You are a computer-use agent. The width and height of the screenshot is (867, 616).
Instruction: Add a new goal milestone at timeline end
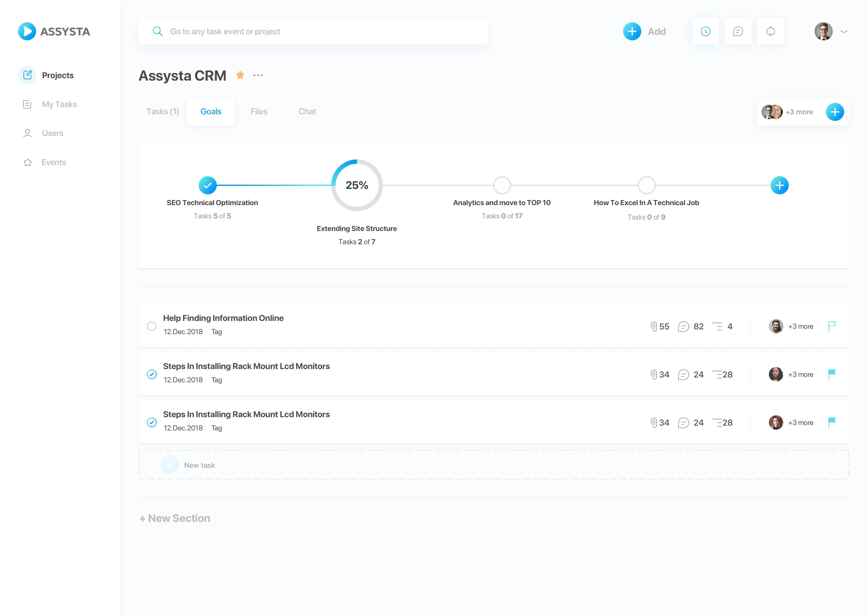(779, 186)
